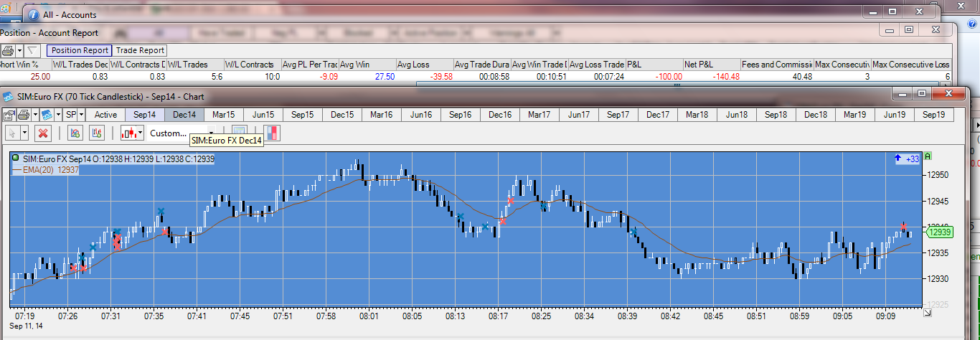This screenshot has width=980, height=340.
Task: Switch to Jun16 contract tab
Action: [420, 115]
